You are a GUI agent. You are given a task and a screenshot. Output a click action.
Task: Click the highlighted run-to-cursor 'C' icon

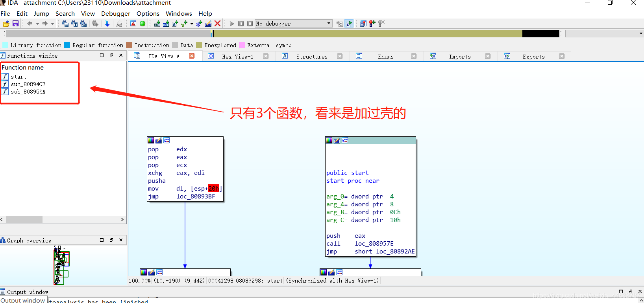[349, 24]
